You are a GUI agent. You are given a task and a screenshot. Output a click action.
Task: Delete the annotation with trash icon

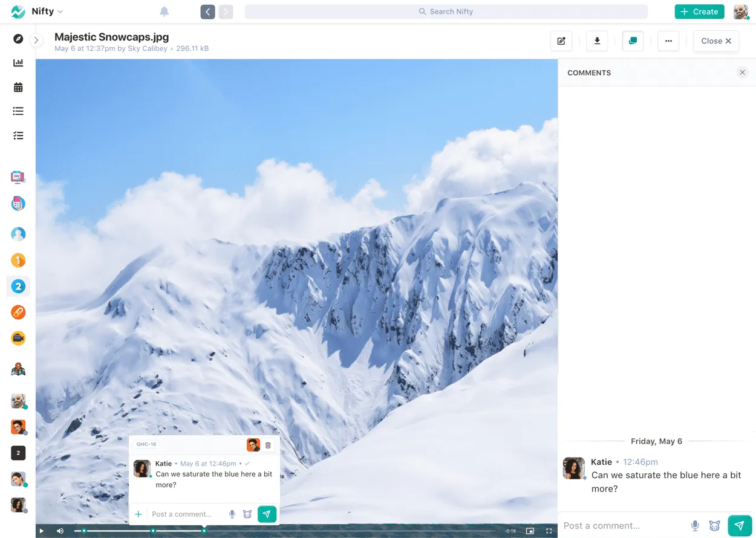click(x=268, y=445)
